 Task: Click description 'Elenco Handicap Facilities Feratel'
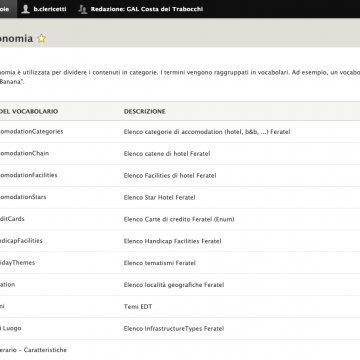pos(173,241)
